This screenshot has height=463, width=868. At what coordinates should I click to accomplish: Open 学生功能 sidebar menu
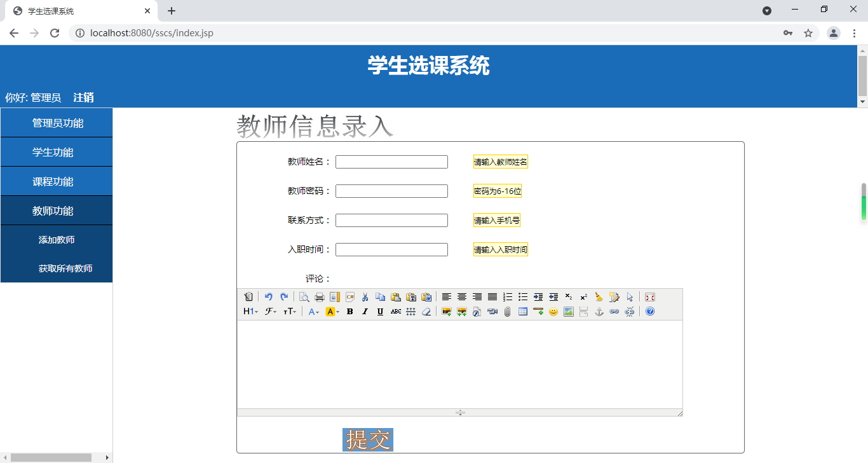57,152
